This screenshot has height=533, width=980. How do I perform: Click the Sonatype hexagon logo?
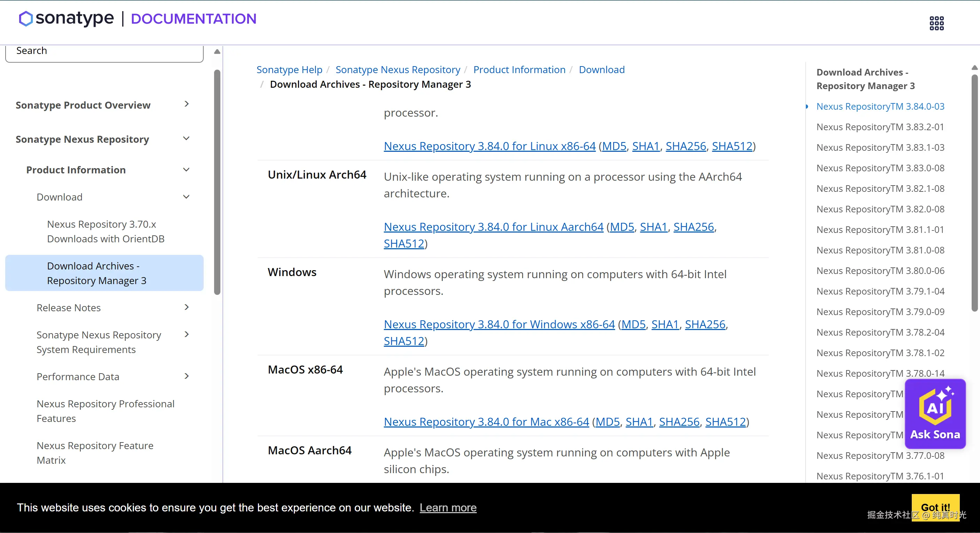pyautogui.click(x=26, y=19)
